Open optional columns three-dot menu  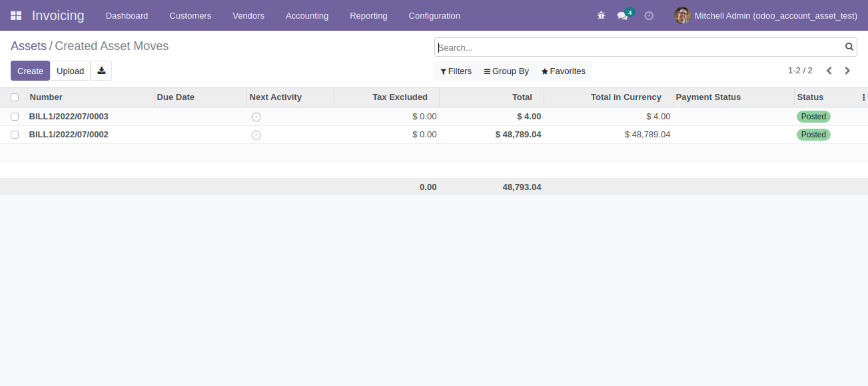[863, 97]
